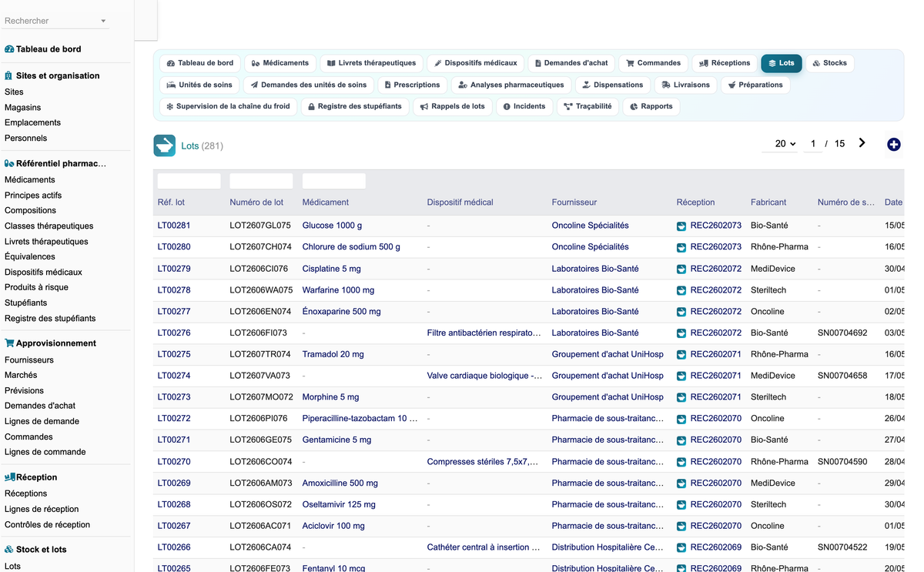Image resolution: width=924 pixels, height=572 pixels.
Task: Open the Stocks tab
Action: 829,63
